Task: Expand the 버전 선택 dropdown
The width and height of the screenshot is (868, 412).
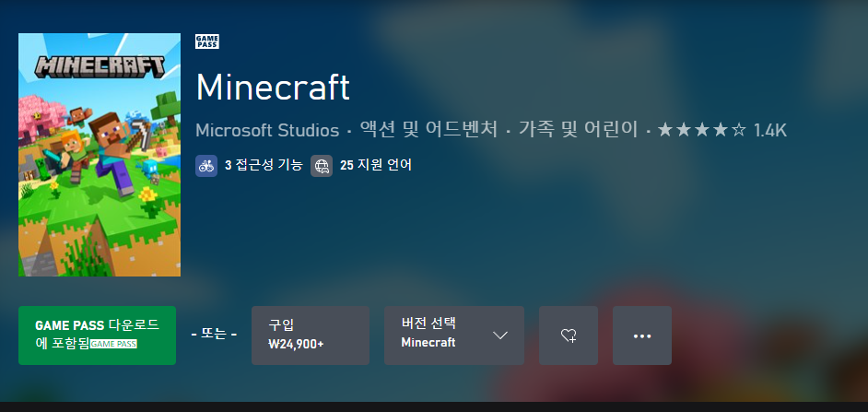Action: pyautogui.click(x=454, y=335)
